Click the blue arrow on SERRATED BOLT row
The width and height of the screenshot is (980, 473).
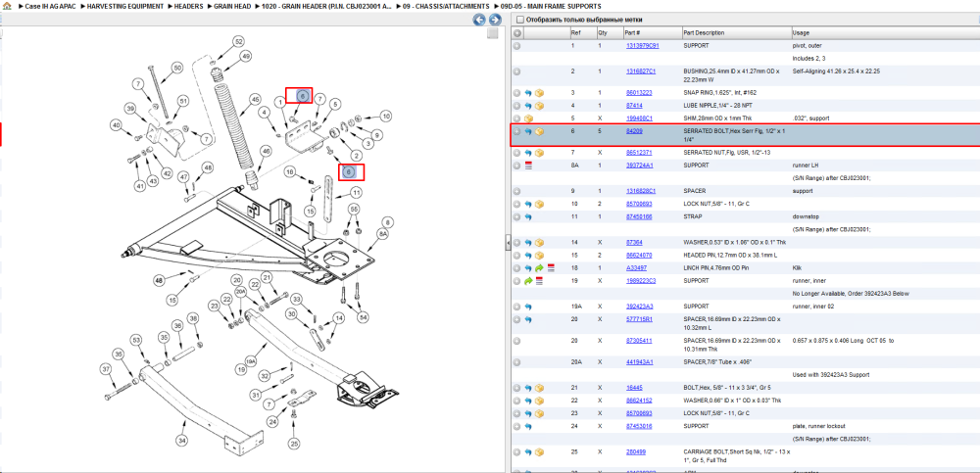528,131
